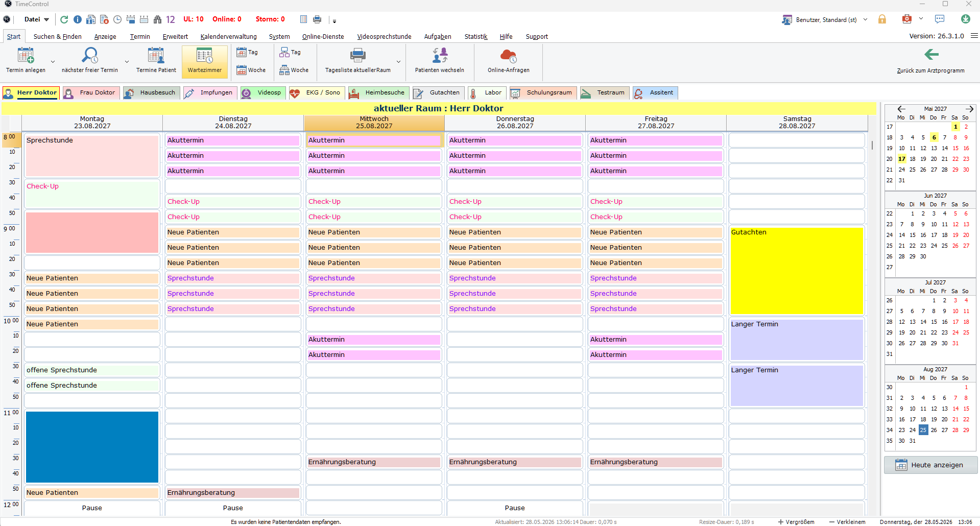Switch to Assitent room tab

click(x=655, y=92)
